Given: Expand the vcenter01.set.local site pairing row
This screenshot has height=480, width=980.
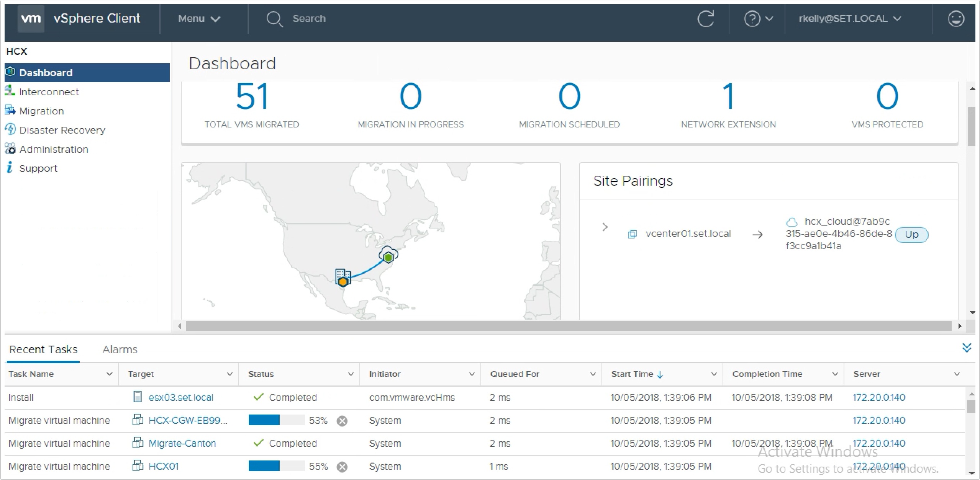Looking at the screenshot, I should [605, 227].
